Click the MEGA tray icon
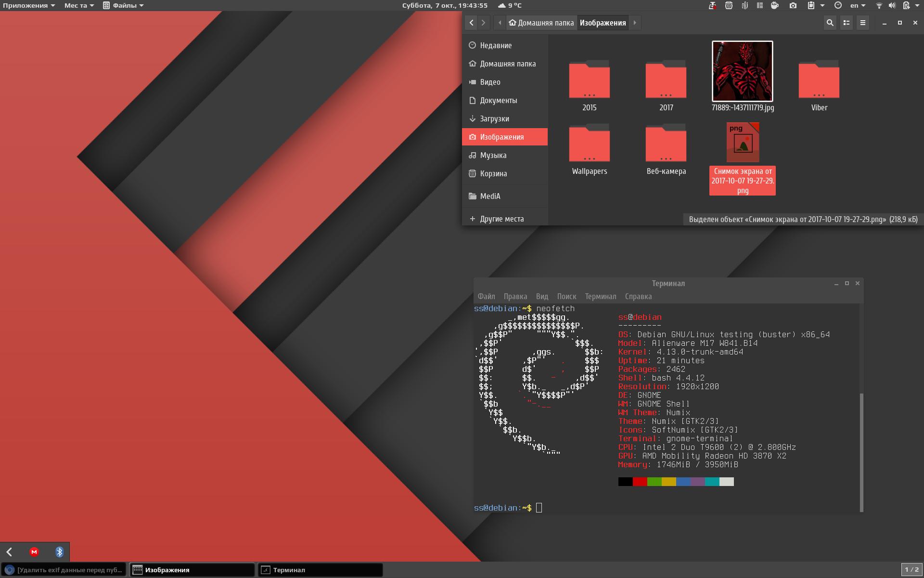 pos(34,552)
